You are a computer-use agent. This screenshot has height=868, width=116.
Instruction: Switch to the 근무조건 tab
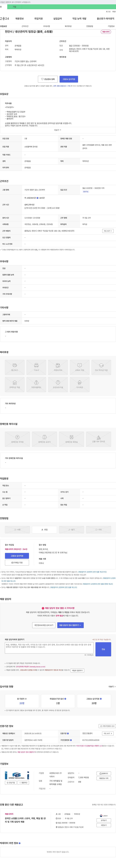(25, 26)
